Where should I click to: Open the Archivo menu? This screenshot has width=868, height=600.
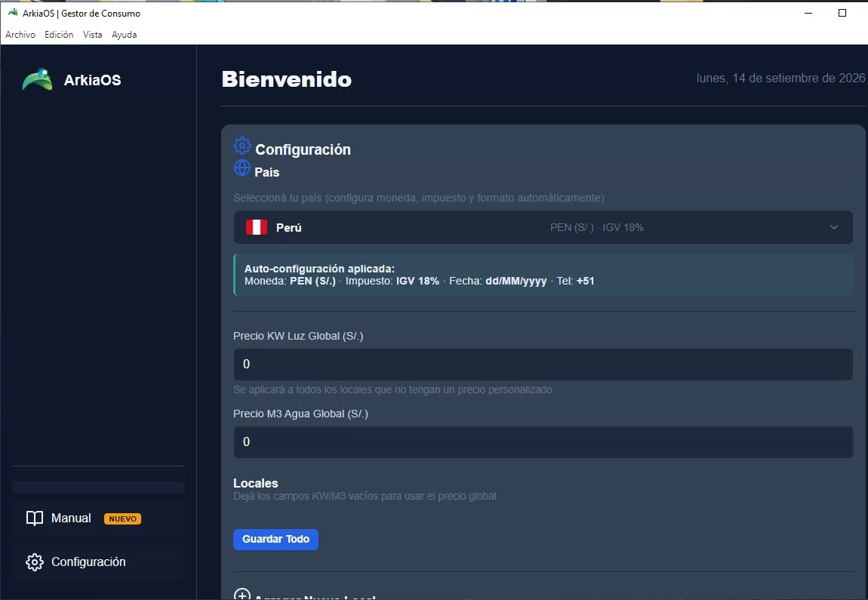pyautogui.click(x=20, y=34)
